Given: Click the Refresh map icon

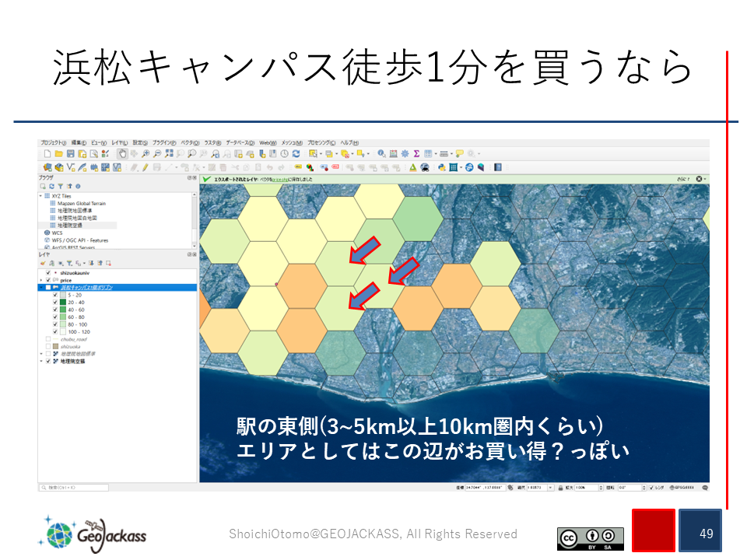Looking at the screenshot, I should coord(296,154).
